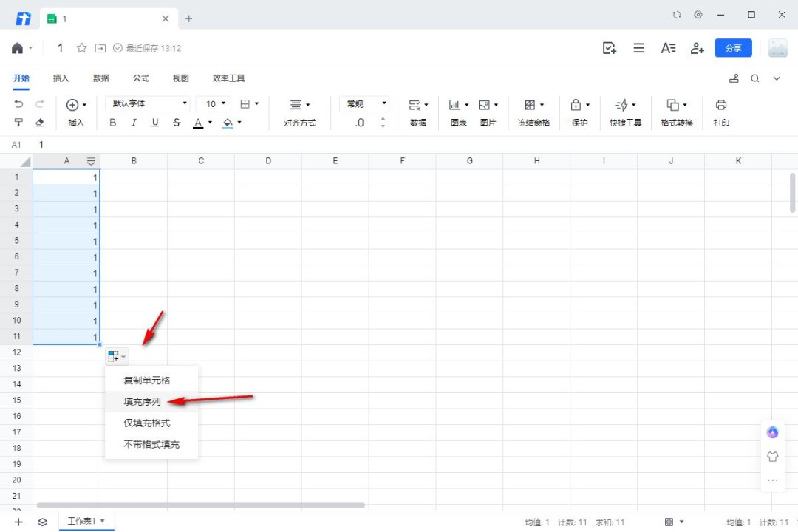Expand the font size 10 dropdown
Viewport: 798px width, 532px height.
[x=214, y=104]
